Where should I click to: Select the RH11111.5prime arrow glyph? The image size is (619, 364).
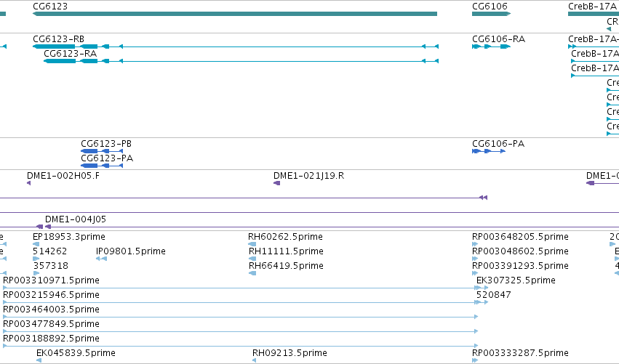252,259
